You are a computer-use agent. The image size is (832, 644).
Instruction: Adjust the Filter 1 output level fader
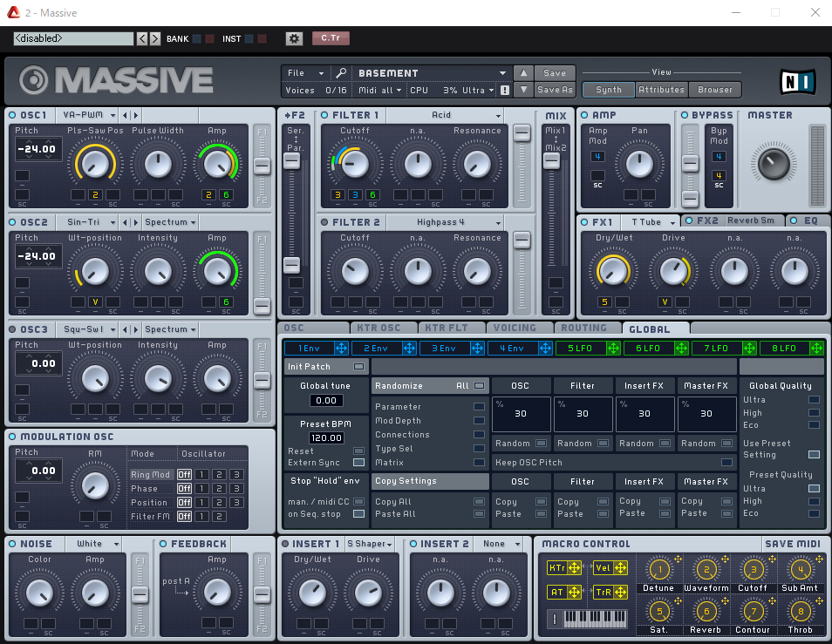click(522, 133)
